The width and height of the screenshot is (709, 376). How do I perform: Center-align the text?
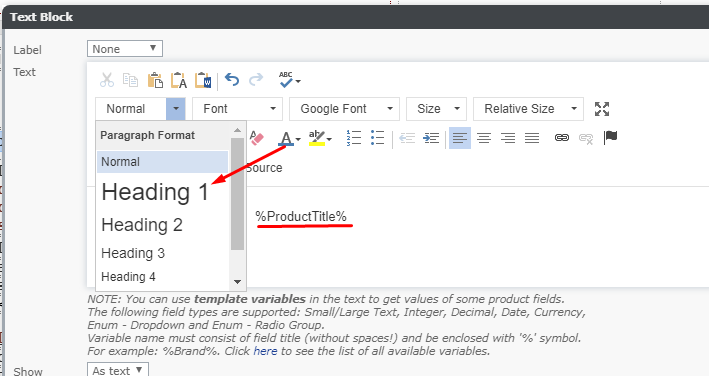point(484,138)
